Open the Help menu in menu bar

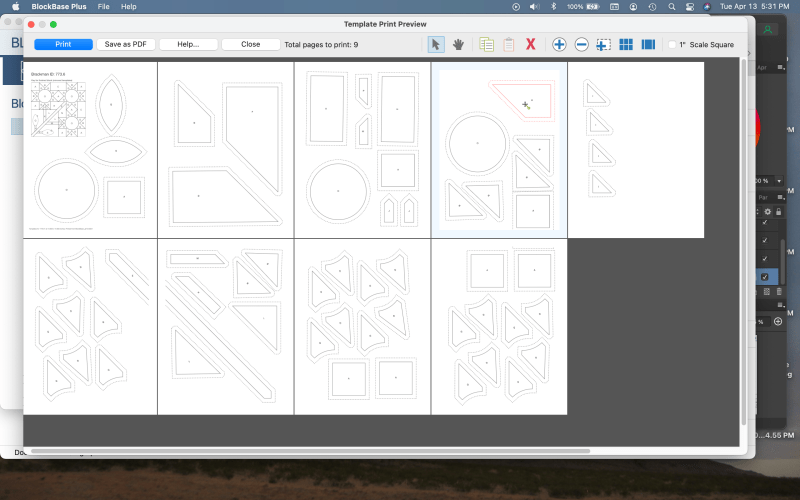(129, 6)
